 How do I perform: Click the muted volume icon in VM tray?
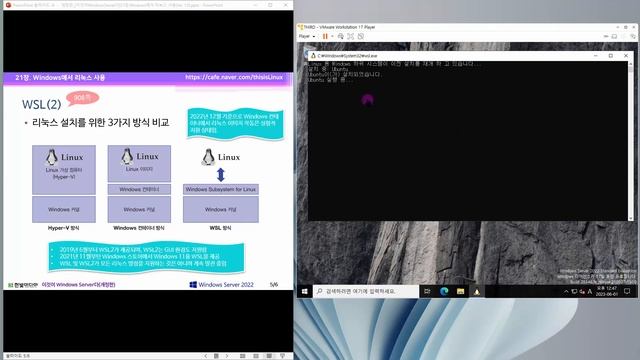coord(582,291)
